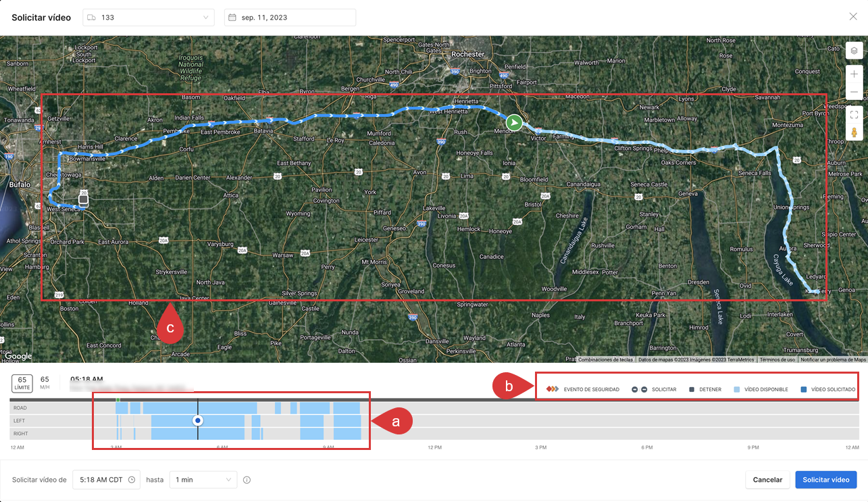The width and height of the screenshot is (868, 502).
Task: Click the Google logo on the map
Action: point(18,356)
